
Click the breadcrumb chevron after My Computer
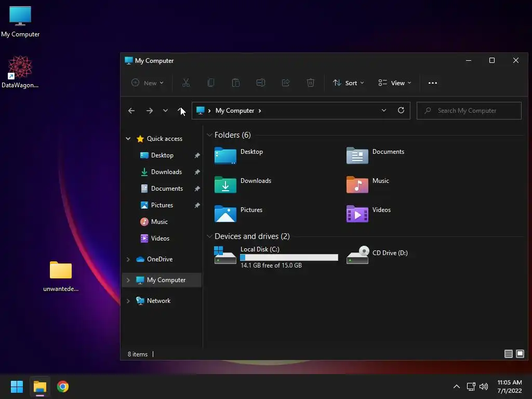pos(260,111)
